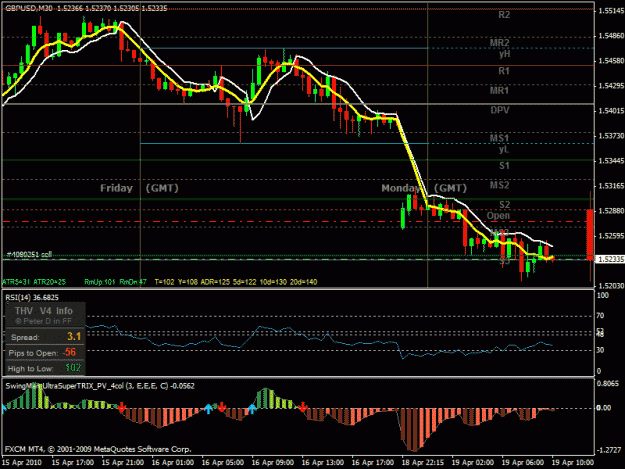
Task: Click the 1.54015 price axis label
Action: pyautogui.click(x=611, y=111)
